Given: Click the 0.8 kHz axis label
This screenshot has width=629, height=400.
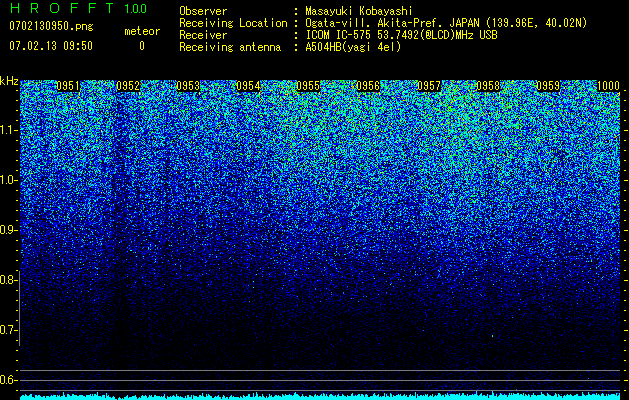Looking at the screenshot, I should pos(8,280).
